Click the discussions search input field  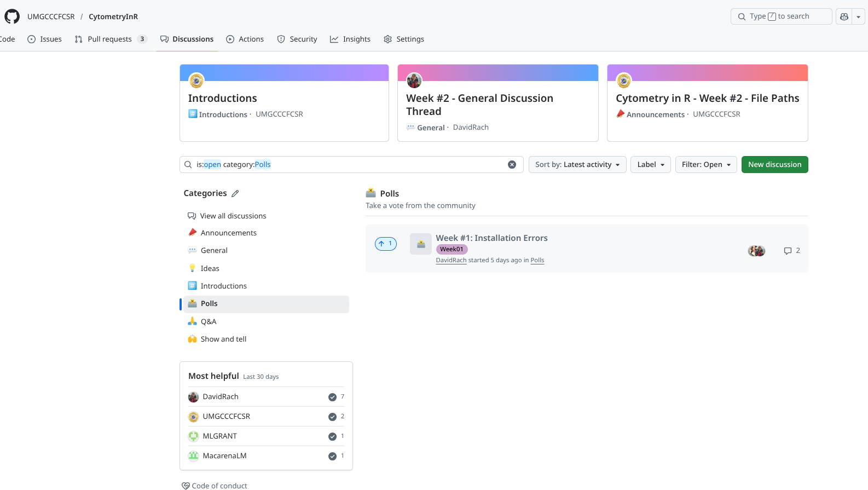point(350,165)
